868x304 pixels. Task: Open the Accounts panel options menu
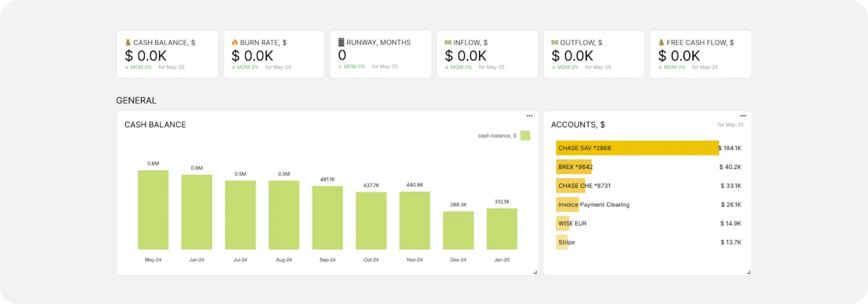pos(743,115)
